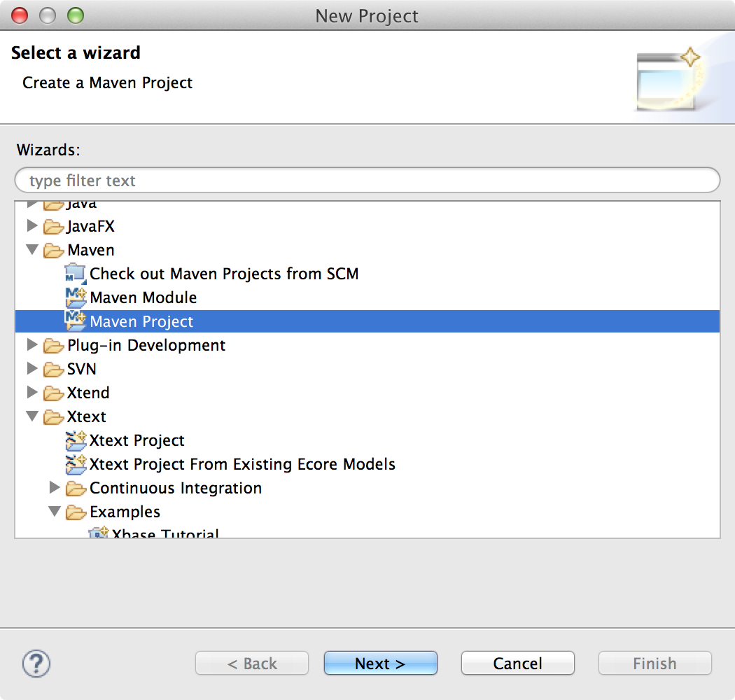Collapse the Maven tree category
This screenshot has width=735, height=700.
32,250
